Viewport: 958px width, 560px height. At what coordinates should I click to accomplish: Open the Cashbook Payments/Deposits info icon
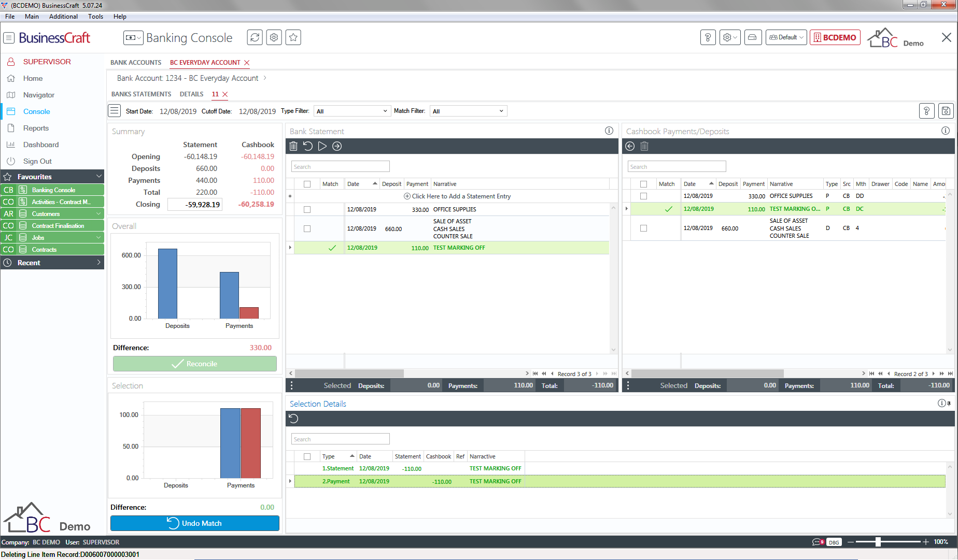click(946, 131)
